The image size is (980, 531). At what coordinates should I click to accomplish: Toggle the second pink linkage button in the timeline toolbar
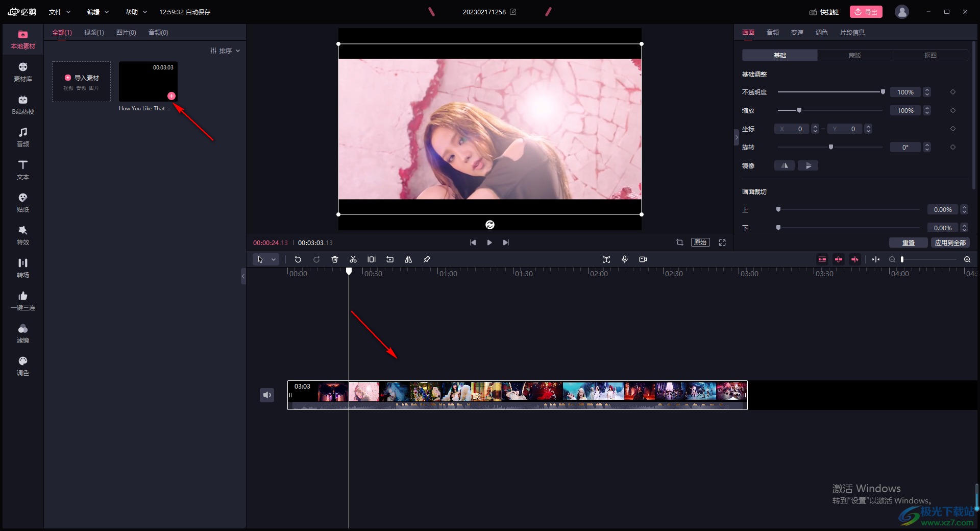pos(839,259)
